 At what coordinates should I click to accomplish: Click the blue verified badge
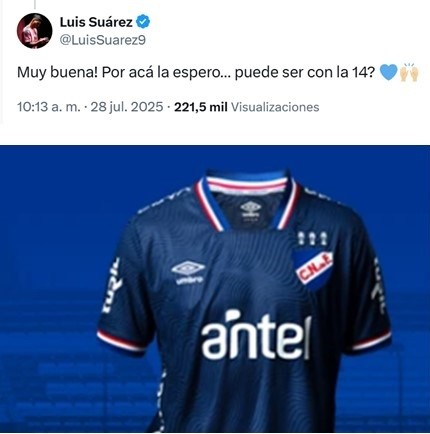[x=144, y=22]
